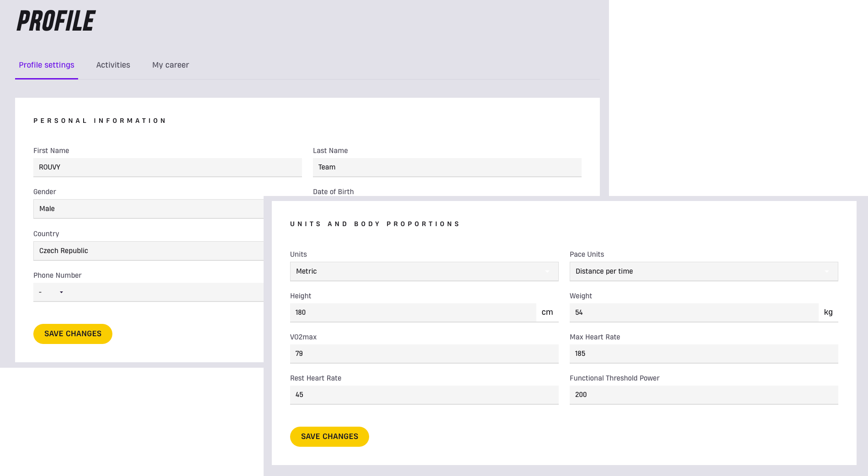
Task: Click the Height input field
Action: 413,312
